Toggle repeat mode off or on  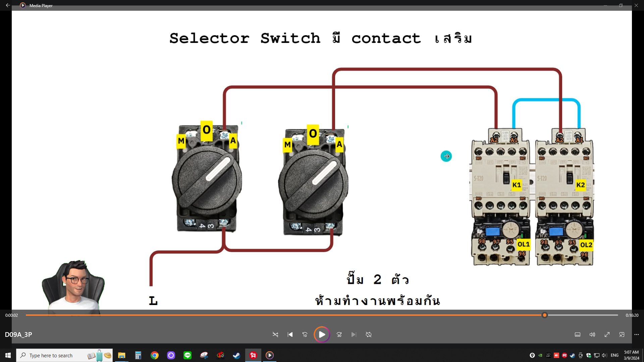369,335
